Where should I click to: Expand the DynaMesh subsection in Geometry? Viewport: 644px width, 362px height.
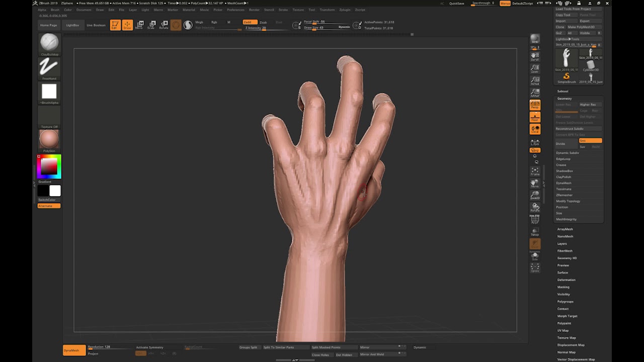point(563,183)
